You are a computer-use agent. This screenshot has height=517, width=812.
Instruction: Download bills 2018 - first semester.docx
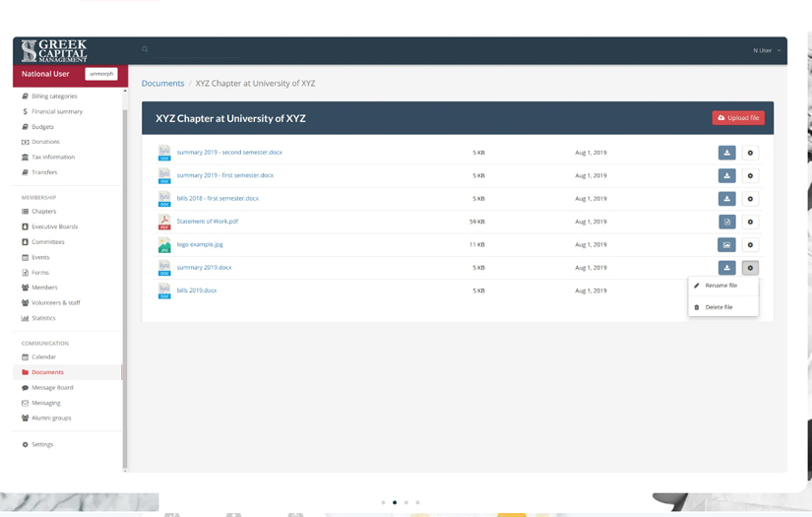coord(726,198)
